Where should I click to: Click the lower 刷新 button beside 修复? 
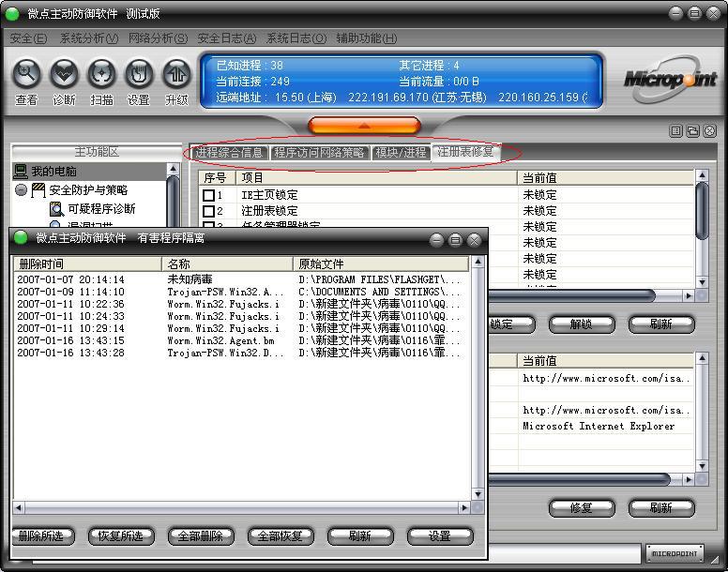click(x=661, y=507)
